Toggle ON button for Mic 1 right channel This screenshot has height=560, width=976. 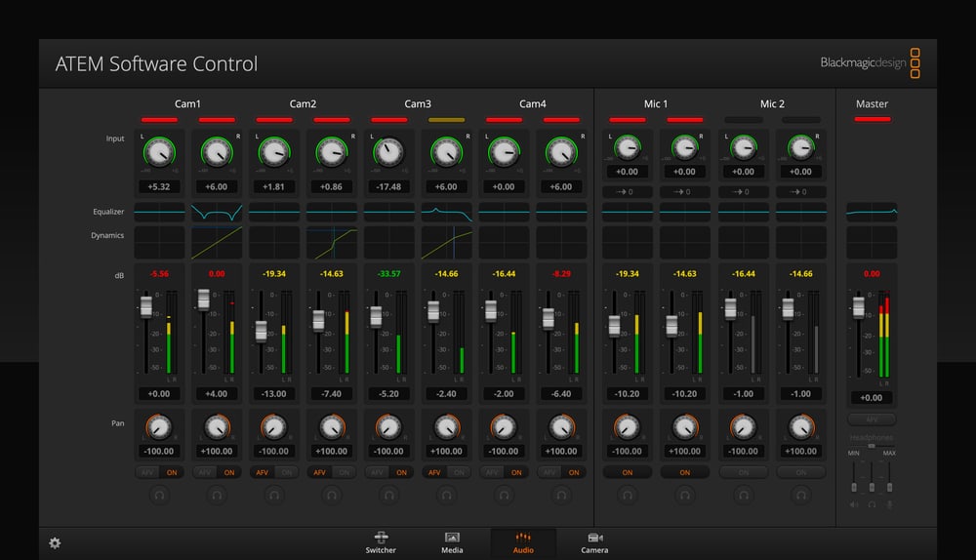685,472
